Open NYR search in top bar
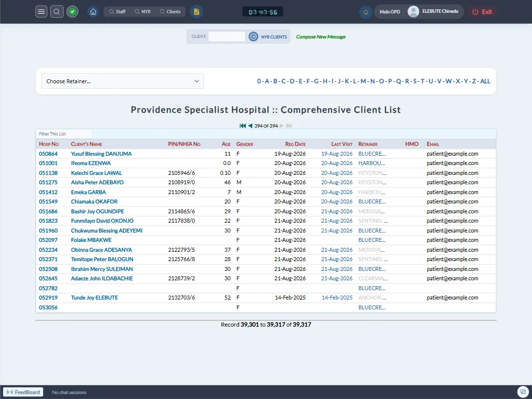532x399 pixels. [x=142, y=11]
